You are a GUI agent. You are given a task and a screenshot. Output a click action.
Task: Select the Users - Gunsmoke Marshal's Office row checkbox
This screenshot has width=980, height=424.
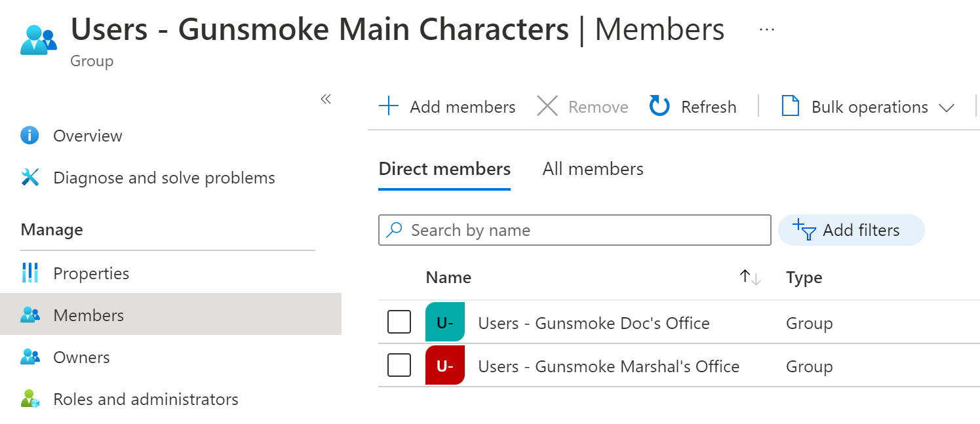tap(399, 366)
